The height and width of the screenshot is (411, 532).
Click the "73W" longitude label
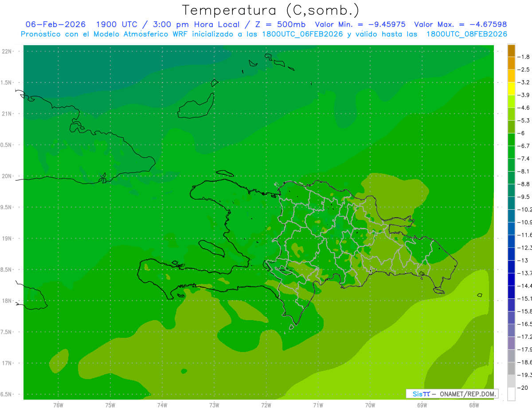pyautogui.click(x=214, y=405)
